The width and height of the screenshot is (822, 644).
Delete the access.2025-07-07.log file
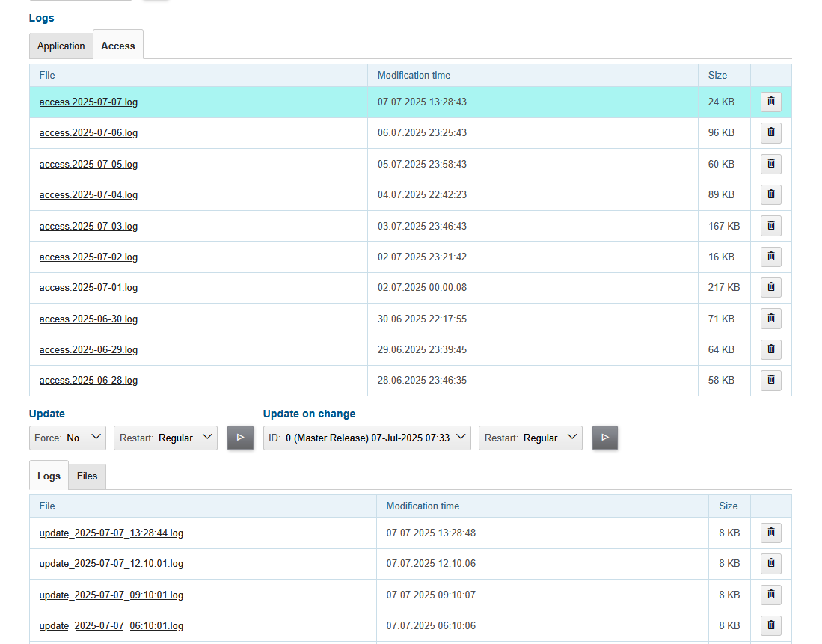(x=770, y=101)
